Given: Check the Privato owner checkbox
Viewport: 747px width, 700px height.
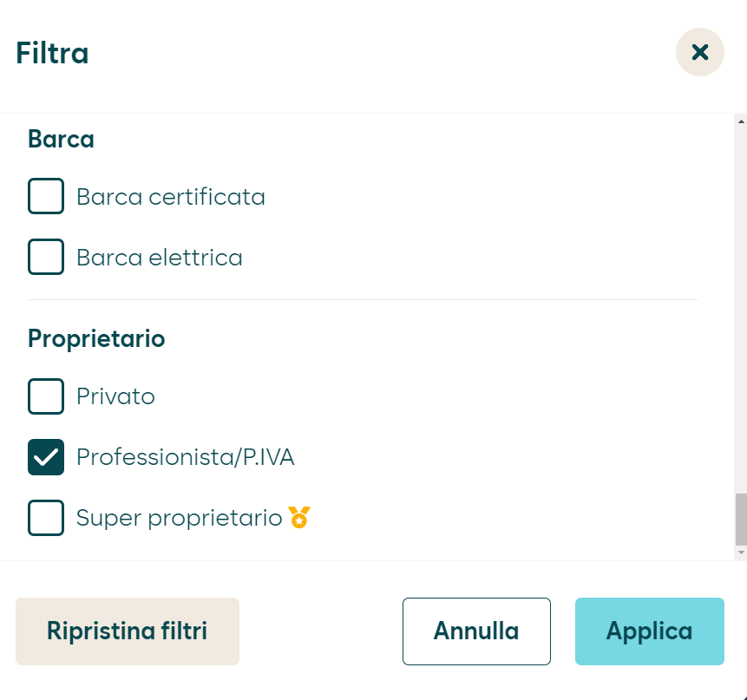Looking at the screenshot, I should [46, 396].
